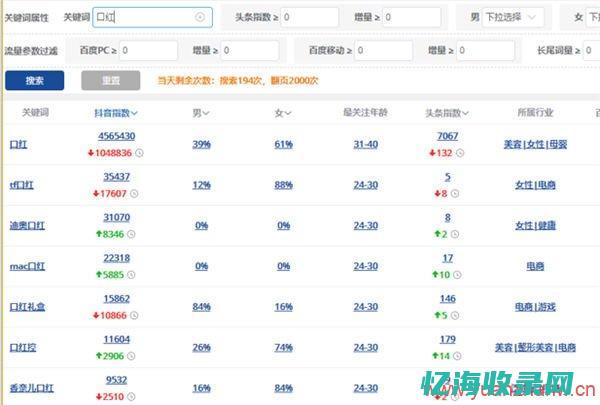Open history clock icon beside 10866
The height and width of the screenshot is (405, 600).
pos(134,315)
